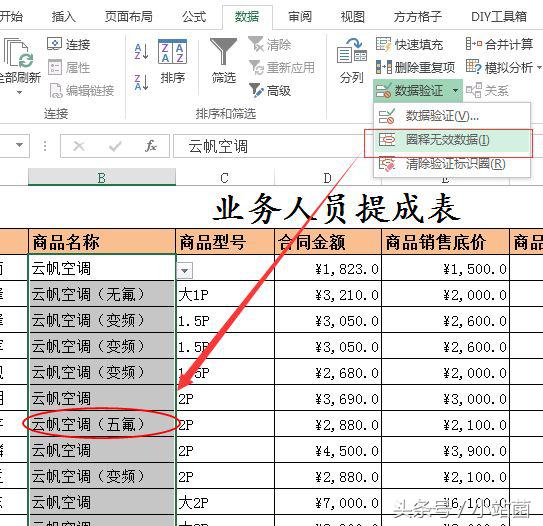Viewport: 543px width, 526px height.
Task: Select column C header
Action: pos(225,177)
